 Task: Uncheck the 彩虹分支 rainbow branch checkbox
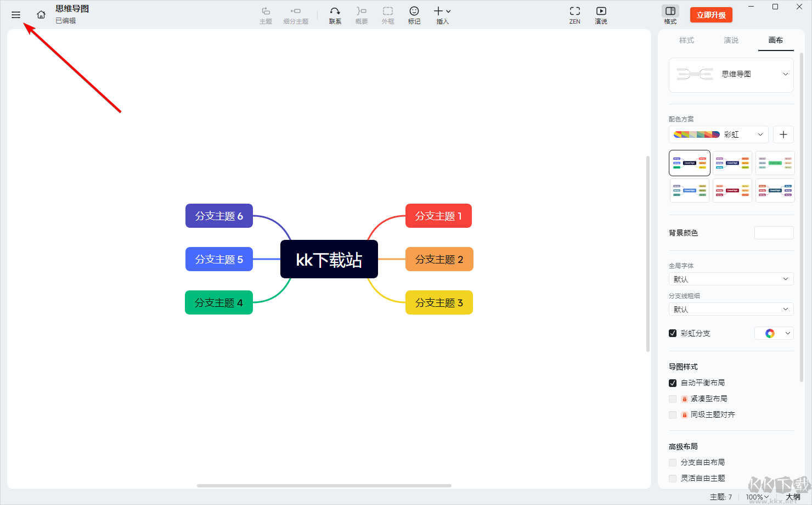pos(673,333)
